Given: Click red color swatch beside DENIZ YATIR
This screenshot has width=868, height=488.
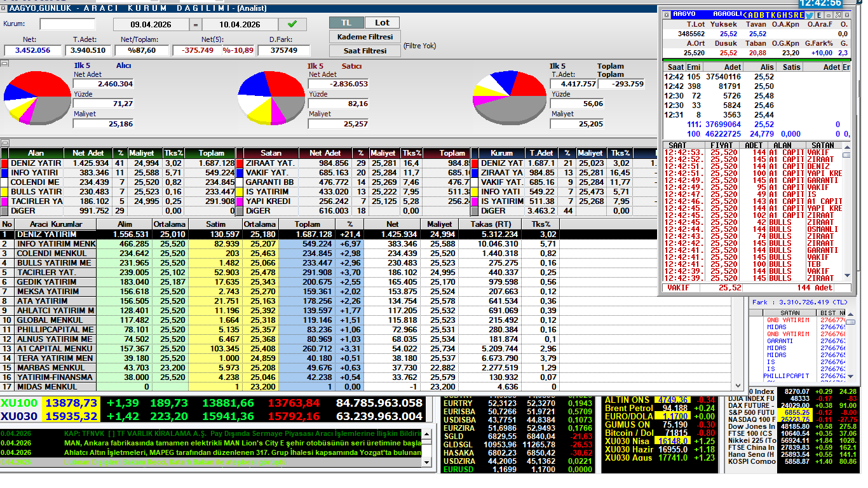Looking at the screenshot, I should click(4, 163).
